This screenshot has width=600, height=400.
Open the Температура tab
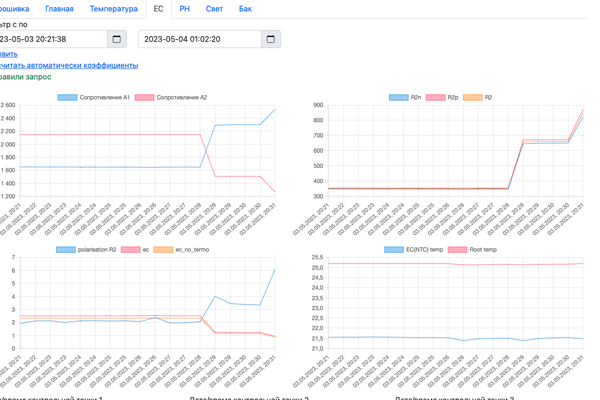[x=113, y=8]
